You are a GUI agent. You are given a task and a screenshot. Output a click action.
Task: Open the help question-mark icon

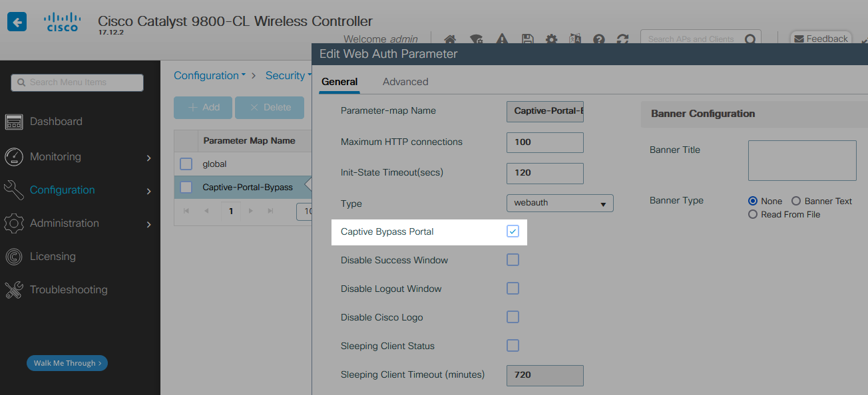598,40
